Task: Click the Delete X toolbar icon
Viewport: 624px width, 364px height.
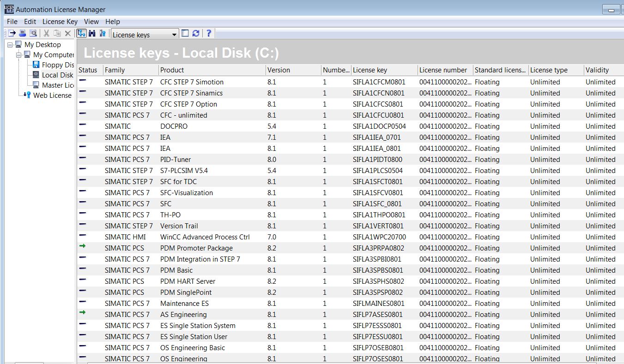Action: [67, 33]
